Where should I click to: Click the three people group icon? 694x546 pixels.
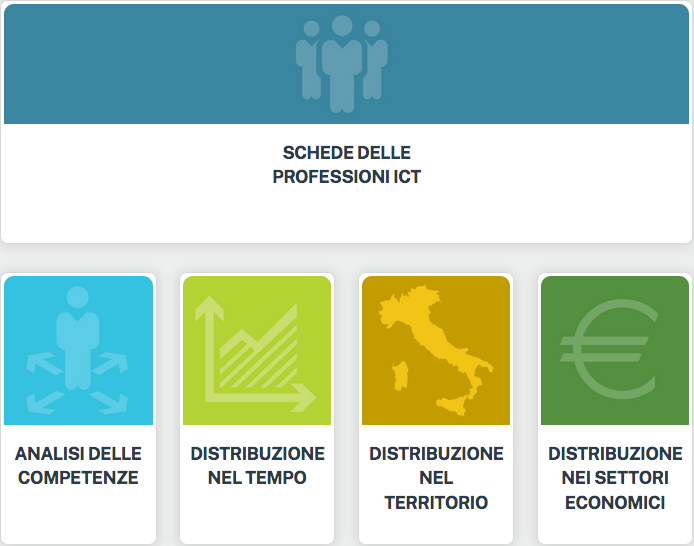coord(342,64)
